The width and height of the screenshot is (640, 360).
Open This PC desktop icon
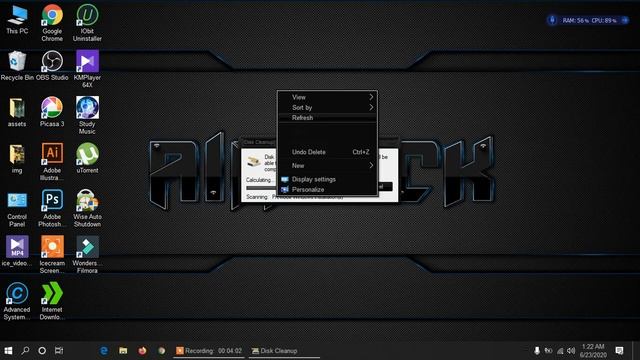point(17,20)
